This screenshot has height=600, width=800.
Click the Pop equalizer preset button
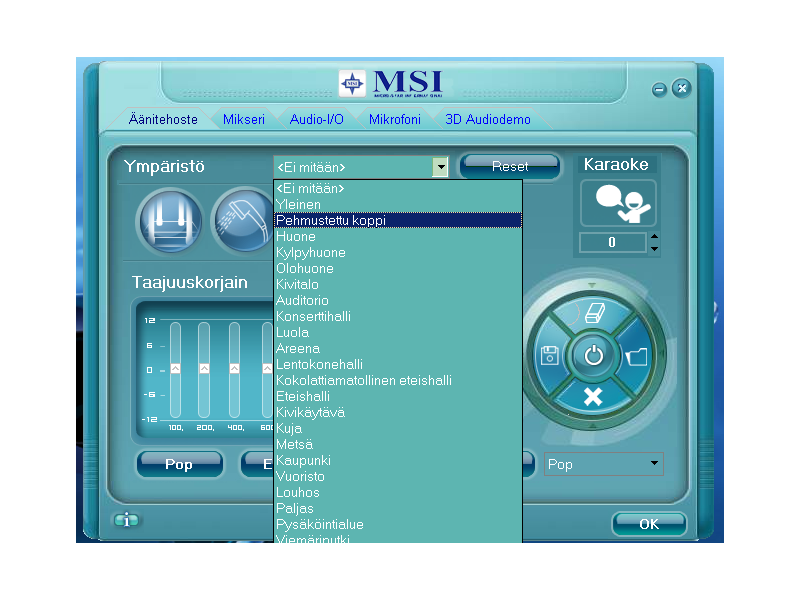click(179, 464)
